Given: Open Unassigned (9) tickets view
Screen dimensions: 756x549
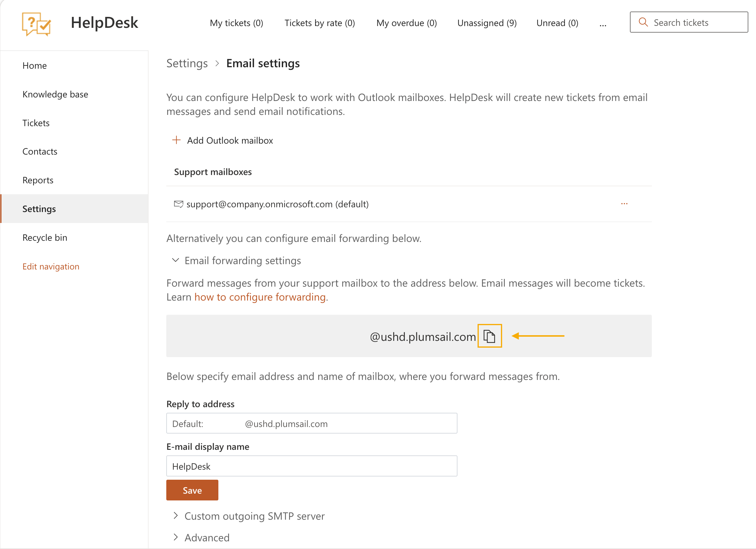Looking at the screenshot, I should (x=487, y=23).
